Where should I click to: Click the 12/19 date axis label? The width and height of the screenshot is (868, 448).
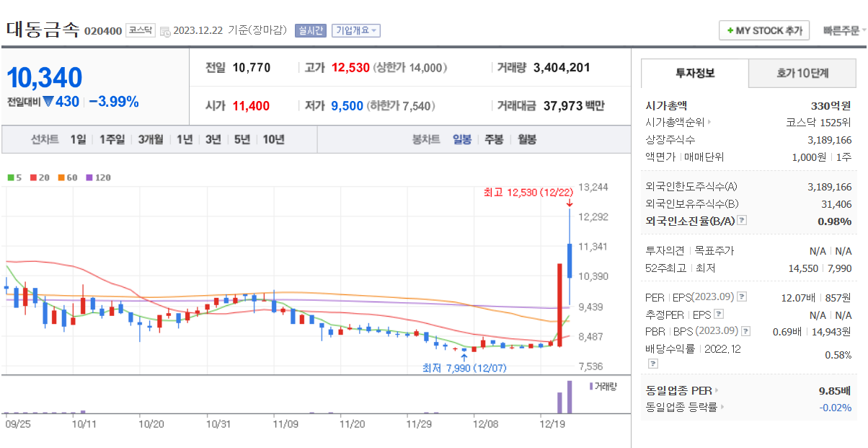(552, 424)
